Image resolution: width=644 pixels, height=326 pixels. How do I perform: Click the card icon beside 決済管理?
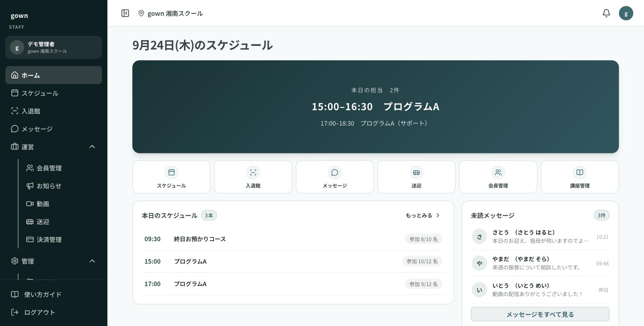(30, 240)
